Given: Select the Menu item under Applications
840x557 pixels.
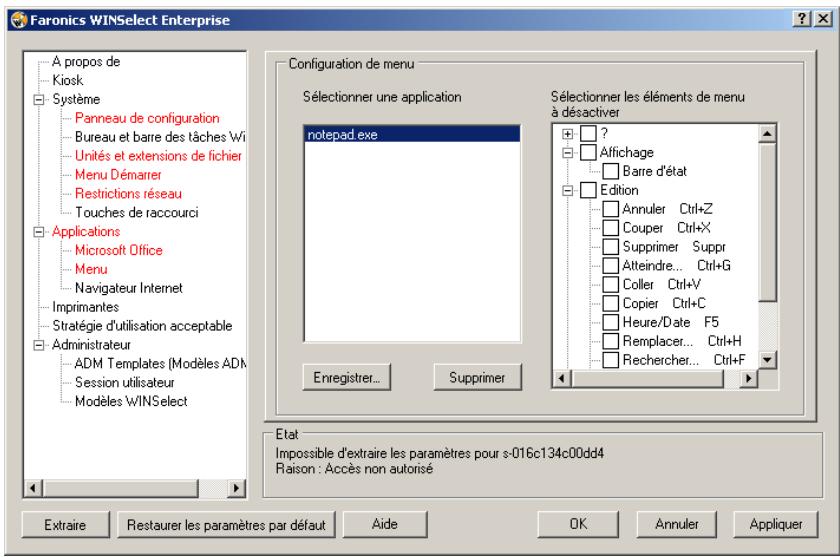Looking at the screenshot, I should [91, 269].
